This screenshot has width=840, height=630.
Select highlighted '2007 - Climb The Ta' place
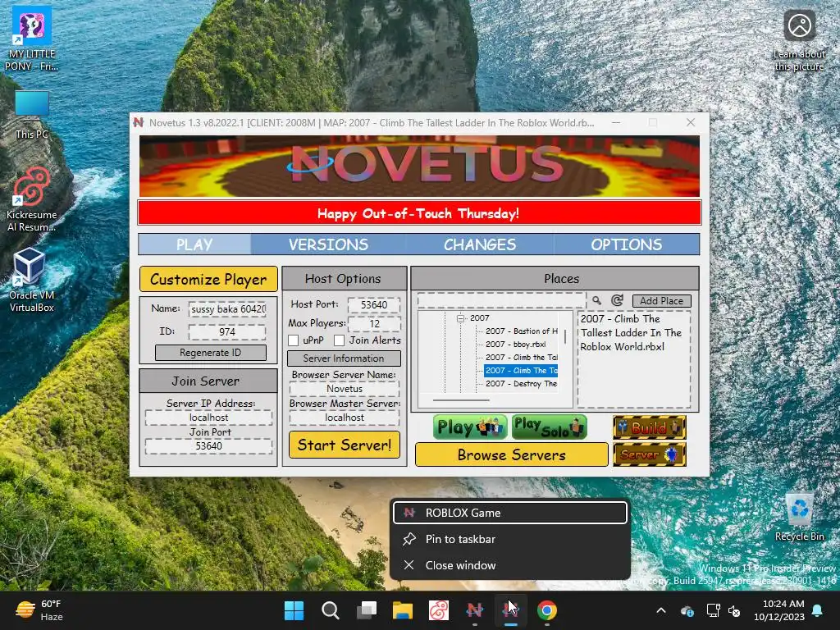(521, 371)
